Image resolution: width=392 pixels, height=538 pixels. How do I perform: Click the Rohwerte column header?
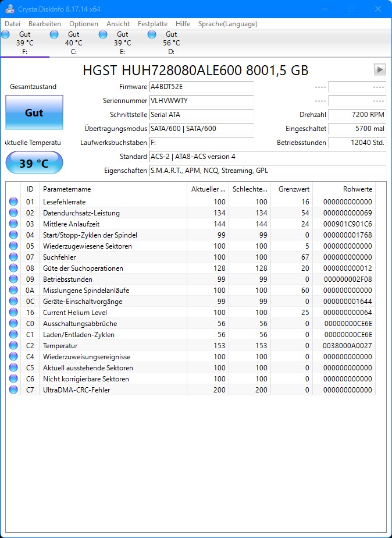(x=344, y=189)
